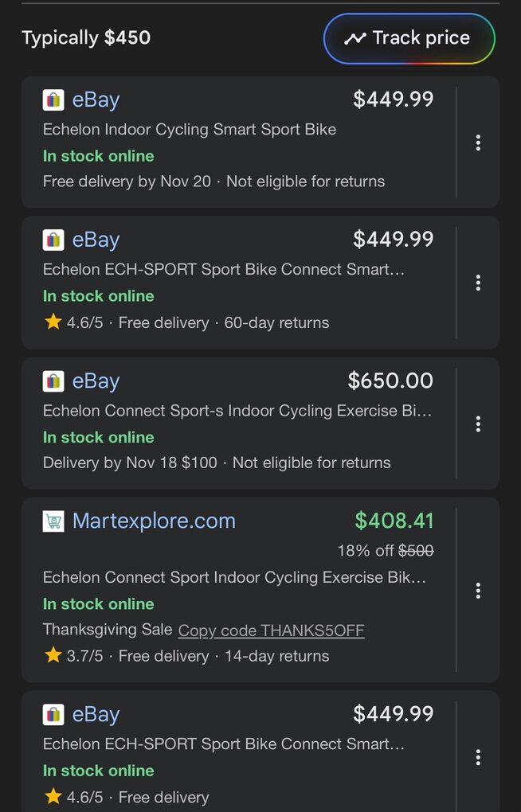Open Echelon Connect Sport-s Indoor Cycling listing title
This screenshot has width=521, height=812.
click(x=237, y=411)
